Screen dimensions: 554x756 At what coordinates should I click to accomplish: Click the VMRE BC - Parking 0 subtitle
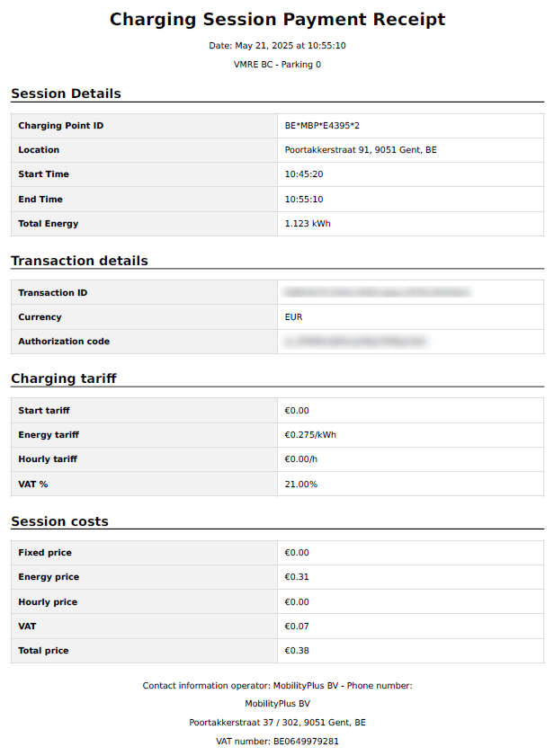pos(277,65)
